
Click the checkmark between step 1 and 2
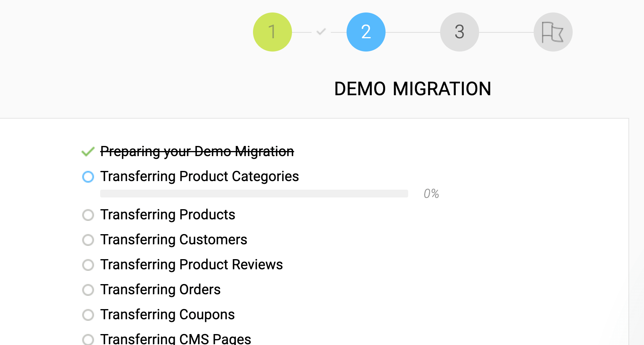click(x=320, y=32)
